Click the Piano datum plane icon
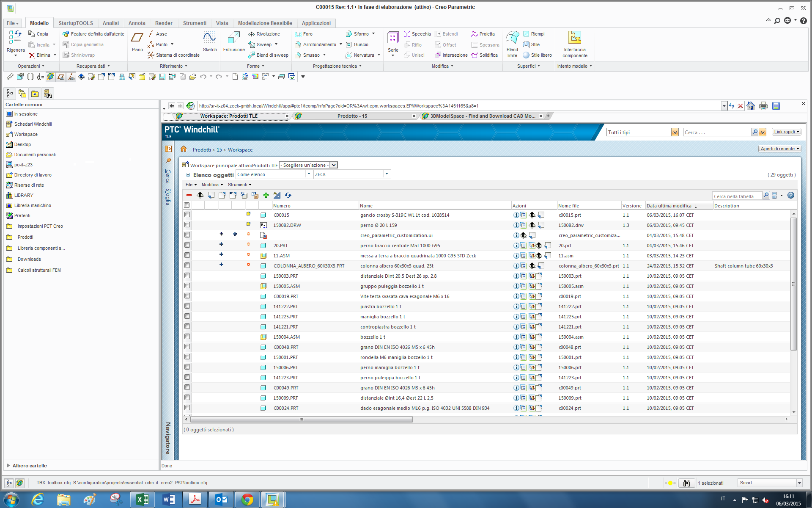Viewport: 812px width, 508px height. pyautogui.click(x=137, y=39)
